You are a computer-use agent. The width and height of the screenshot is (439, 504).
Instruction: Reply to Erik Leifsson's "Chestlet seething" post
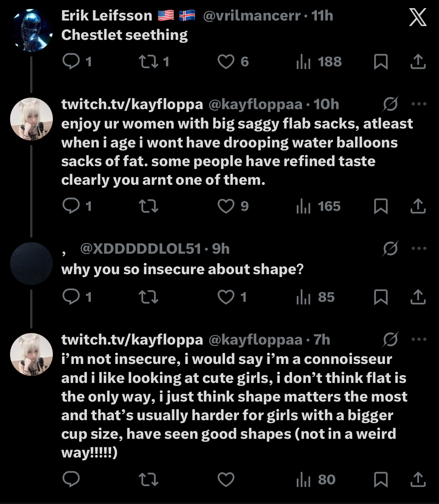(x=71, y=61)
